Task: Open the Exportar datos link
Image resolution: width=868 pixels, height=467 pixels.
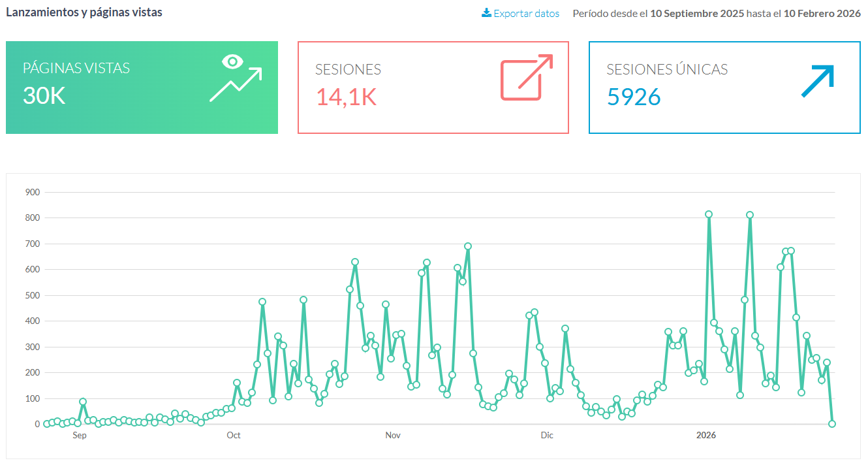Action: click(526, 13)
